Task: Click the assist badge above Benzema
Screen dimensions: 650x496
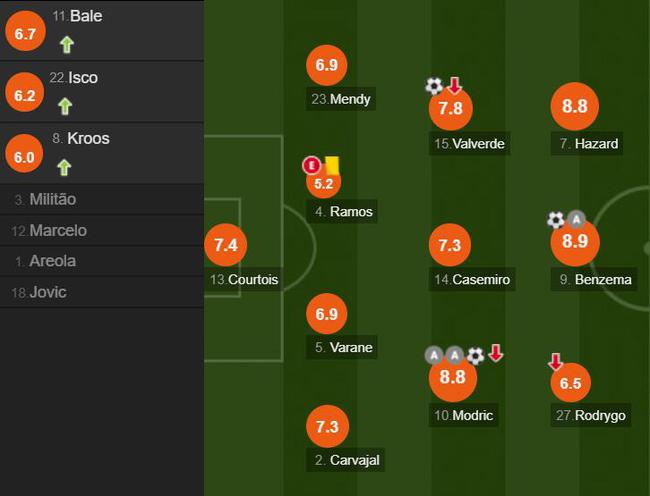Action: point(576,219)
